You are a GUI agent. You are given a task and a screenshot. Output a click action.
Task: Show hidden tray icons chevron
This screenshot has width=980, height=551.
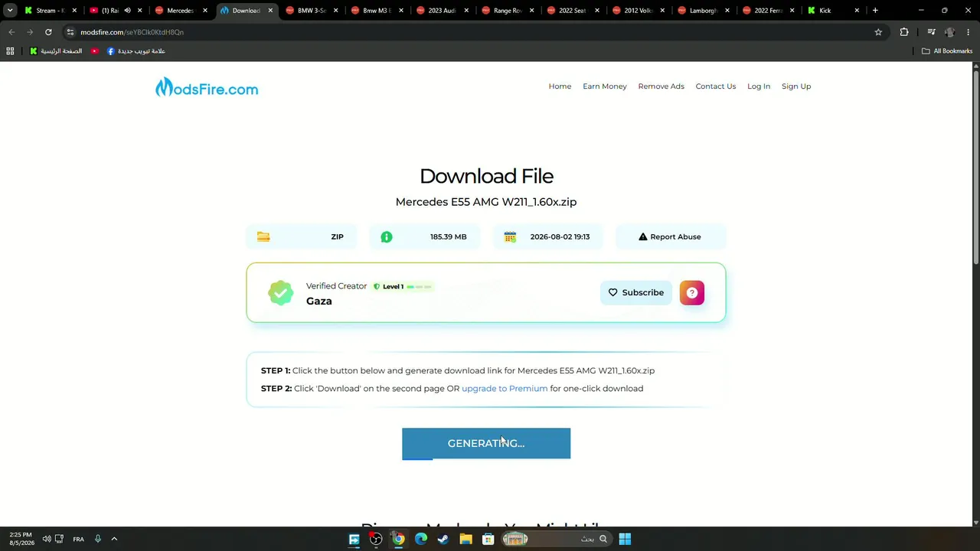[x=114, y=539]
